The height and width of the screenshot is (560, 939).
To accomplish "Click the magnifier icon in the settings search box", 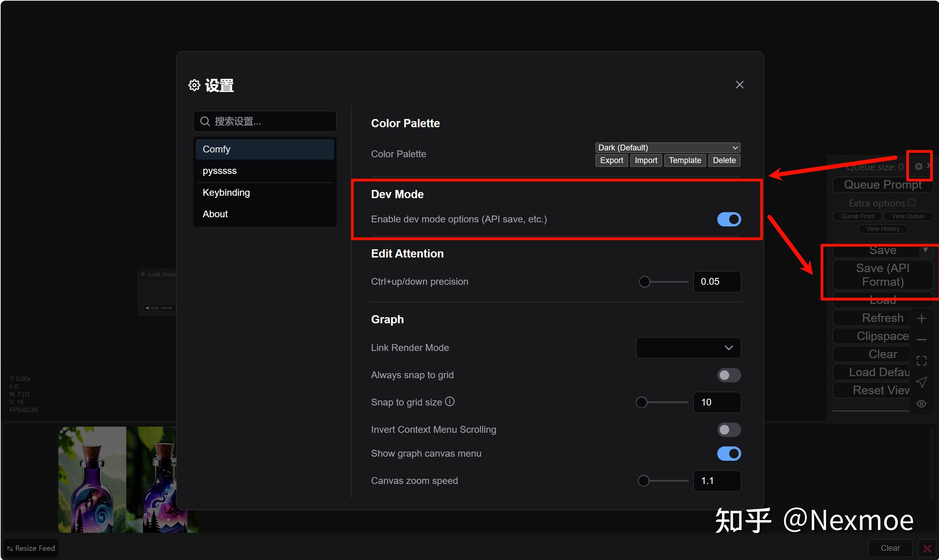I will pyautogui.click(x=205, y=121).
